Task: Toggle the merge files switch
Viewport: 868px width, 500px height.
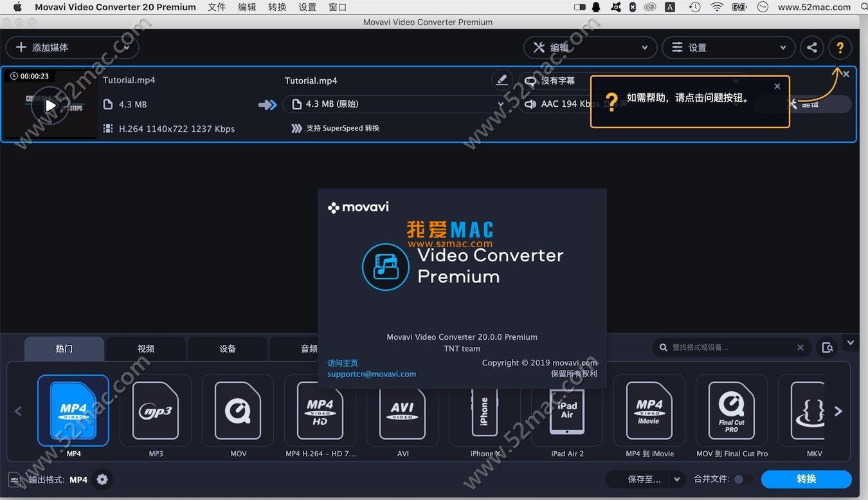Action: pos(743,479)
